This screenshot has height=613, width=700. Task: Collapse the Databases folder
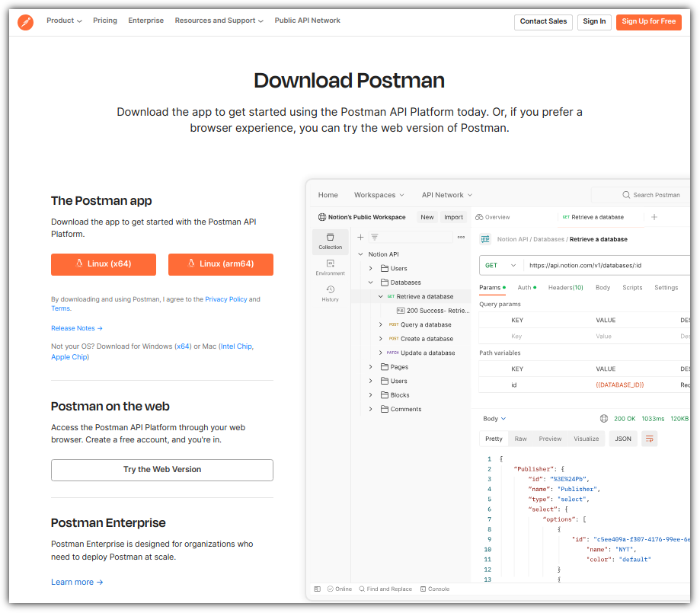[x=370, y=283]
